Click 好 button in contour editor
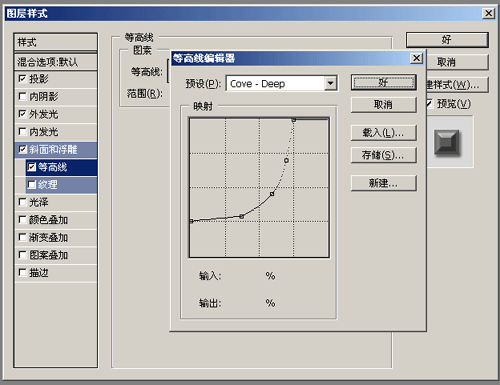Screen dimensions: 500x385 384,82
